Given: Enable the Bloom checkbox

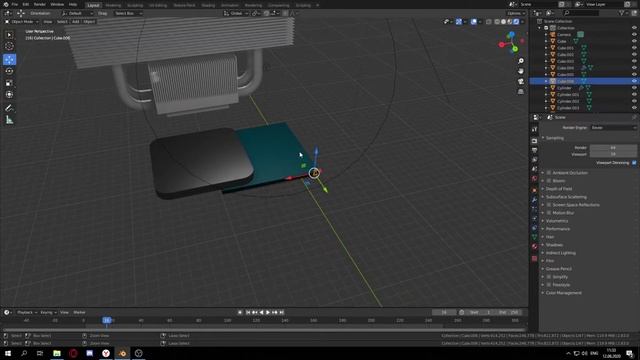Looking at the screenshot, I should tap(549, 181).
